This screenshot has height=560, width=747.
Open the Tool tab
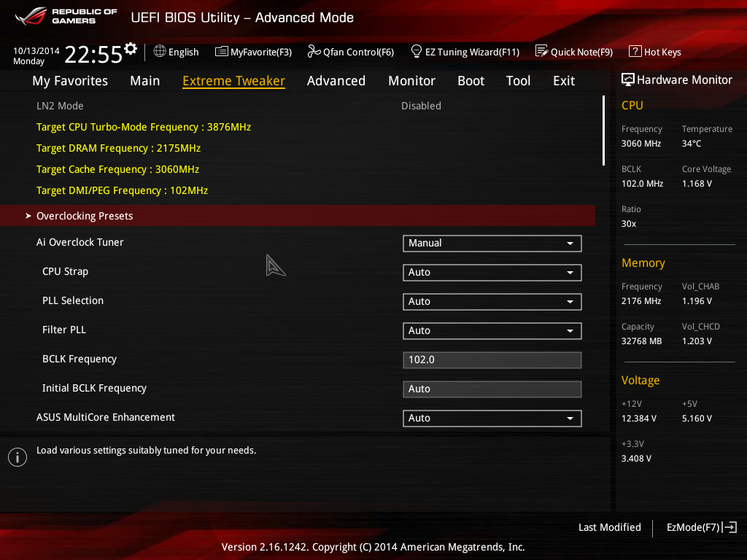pyautogui.click(x=519, y=81)
